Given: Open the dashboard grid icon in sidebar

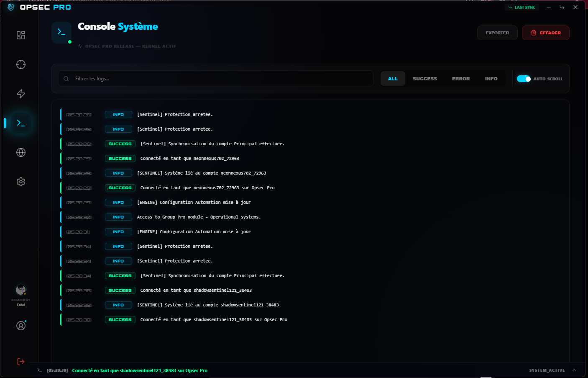Looking at the screenshot, I should (21, 35).
